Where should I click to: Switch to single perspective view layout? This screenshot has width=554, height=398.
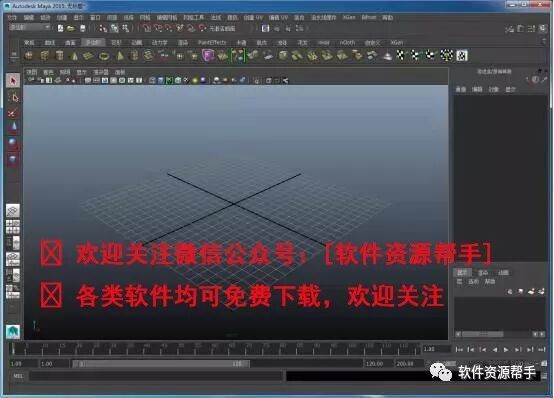point(13,211)
